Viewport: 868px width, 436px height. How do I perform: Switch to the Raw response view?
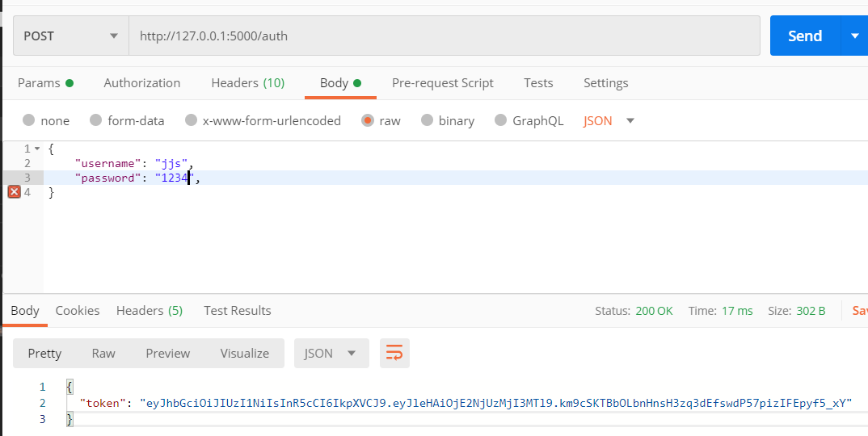[103, 353]
